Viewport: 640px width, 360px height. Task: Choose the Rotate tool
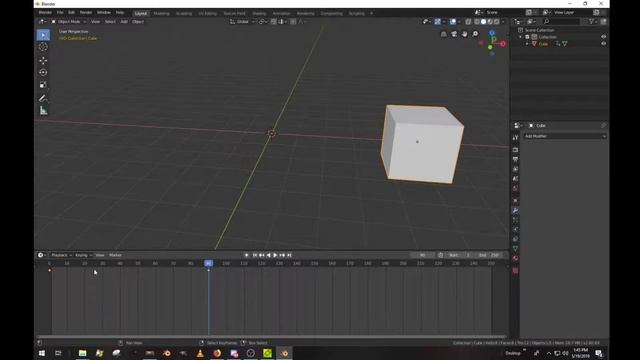[x=43, y=73]
